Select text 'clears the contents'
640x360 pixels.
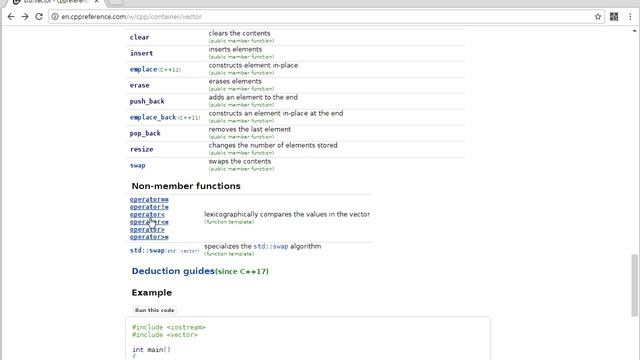(x=239, y=33)
